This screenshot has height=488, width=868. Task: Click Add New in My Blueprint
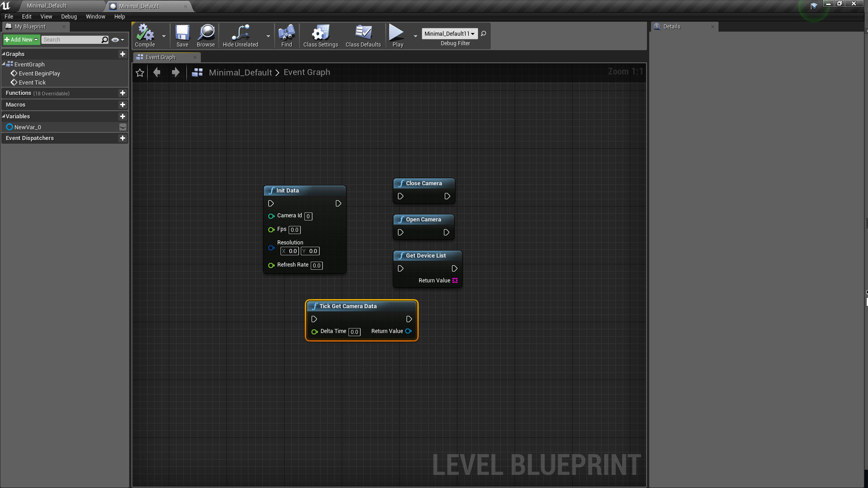[21, 39]
